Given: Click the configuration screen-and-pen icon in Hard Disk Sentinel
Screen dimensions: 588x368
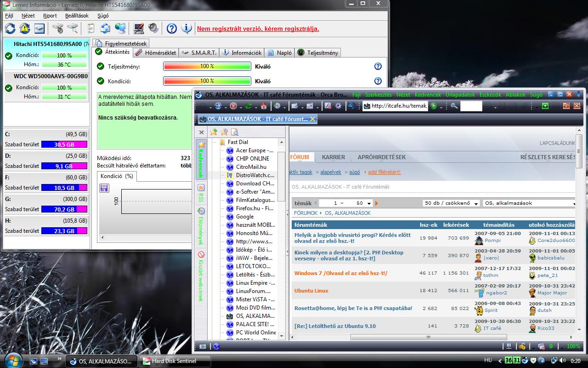Looking at the screenshot, I should click(138, 29).
